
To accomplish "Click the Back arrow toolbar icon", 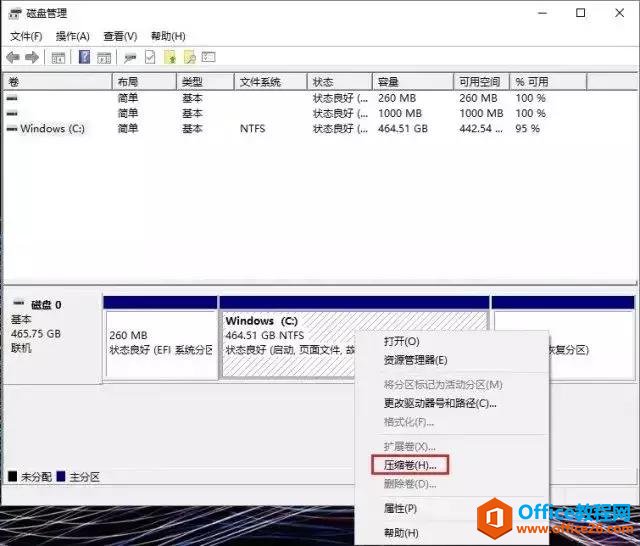I will coord(13,58).
